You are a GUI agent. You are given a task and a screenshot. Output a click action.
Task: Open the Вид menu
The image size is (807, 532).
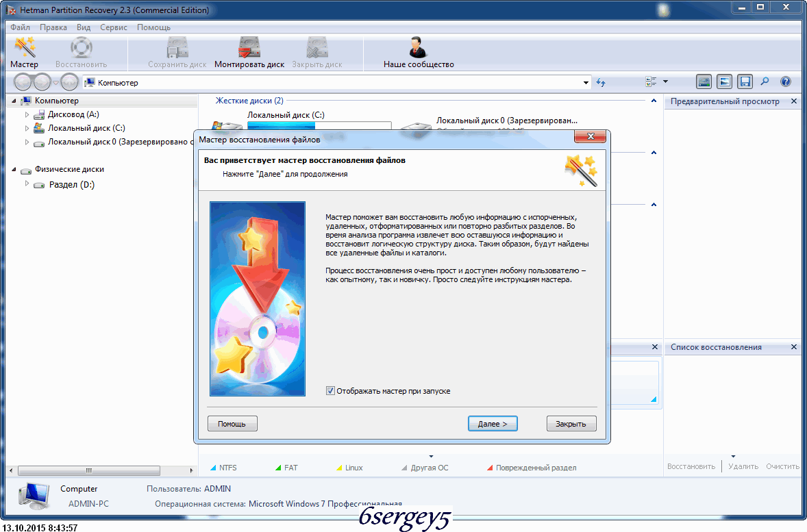pos(84,27)
